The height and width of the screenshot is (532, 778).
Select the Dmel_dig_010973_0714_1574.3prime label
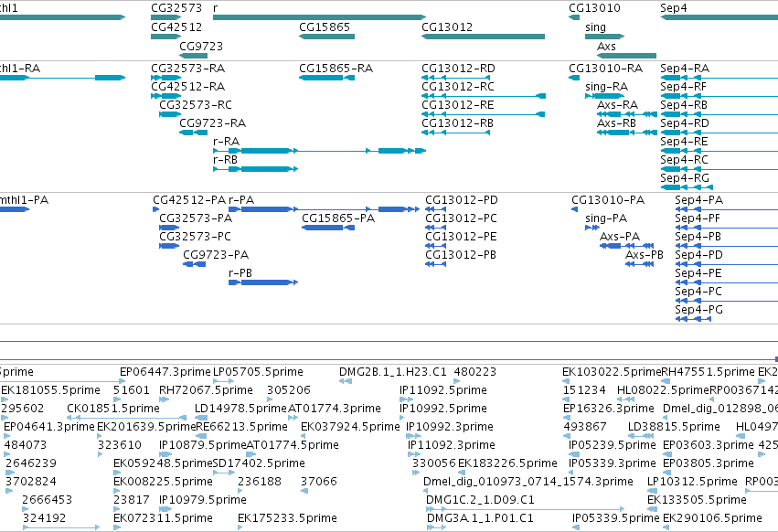528,482
